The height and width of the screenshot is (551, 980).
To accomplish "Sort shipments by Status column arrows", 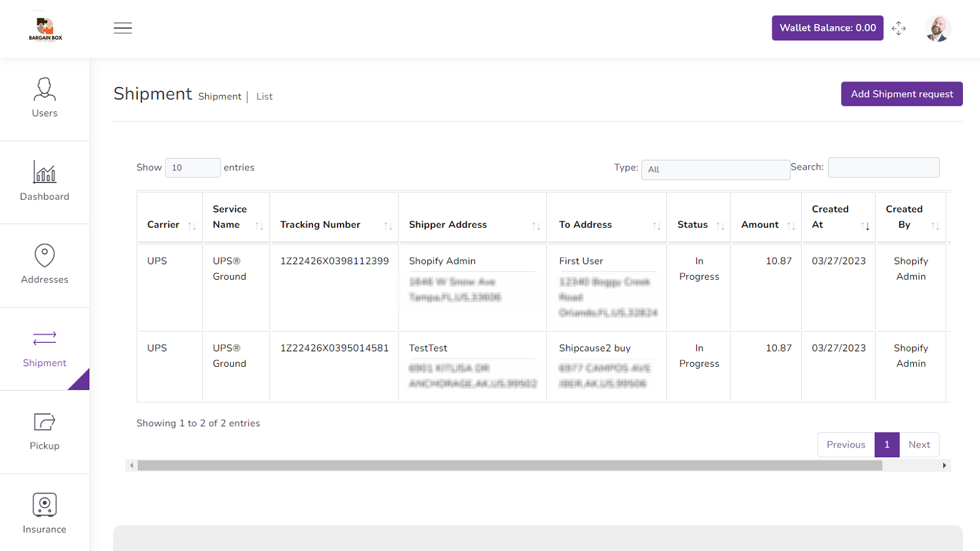I will click(x=720, y=226).
